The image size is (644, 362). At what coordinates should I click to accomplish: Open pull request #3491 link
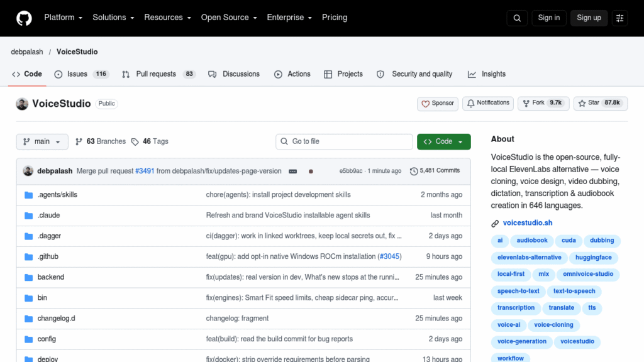pyautogui.click(x=145, y=171)
